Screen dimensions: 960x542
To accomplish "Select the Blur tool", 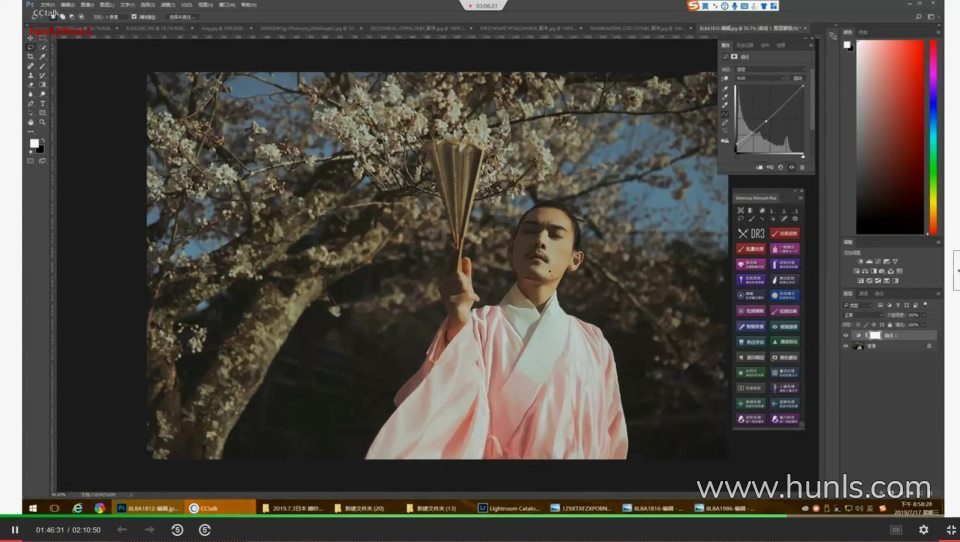I will (30, 94).
